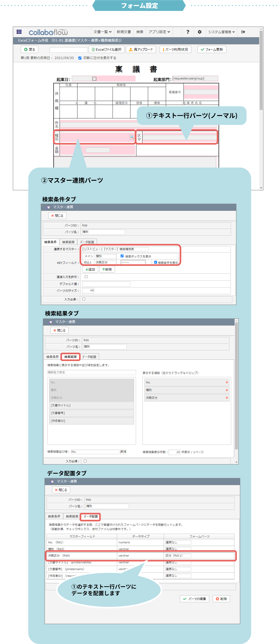Open system settings gear icon
The width and height of the screenshot is (279, 644).
[x=199, y=32]
